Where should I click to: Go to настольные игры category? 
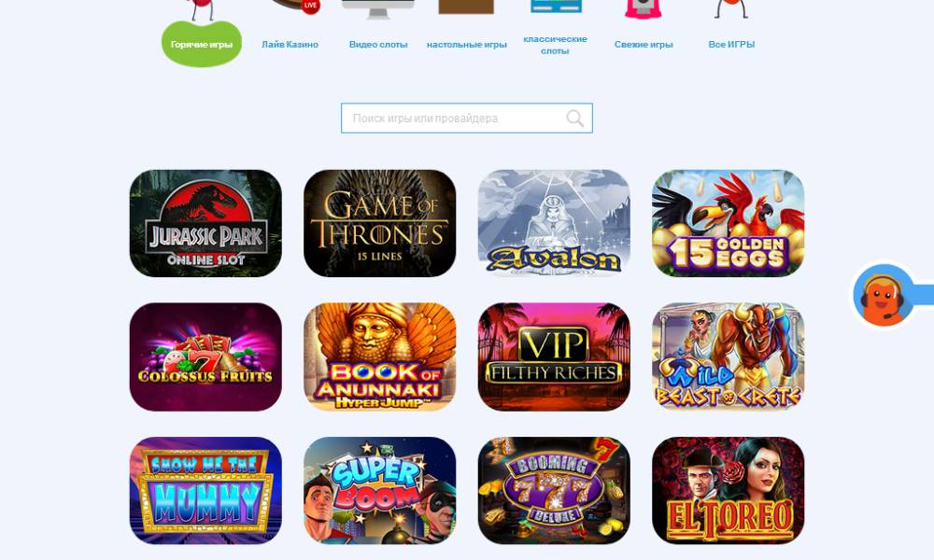[x=466, y=44]
